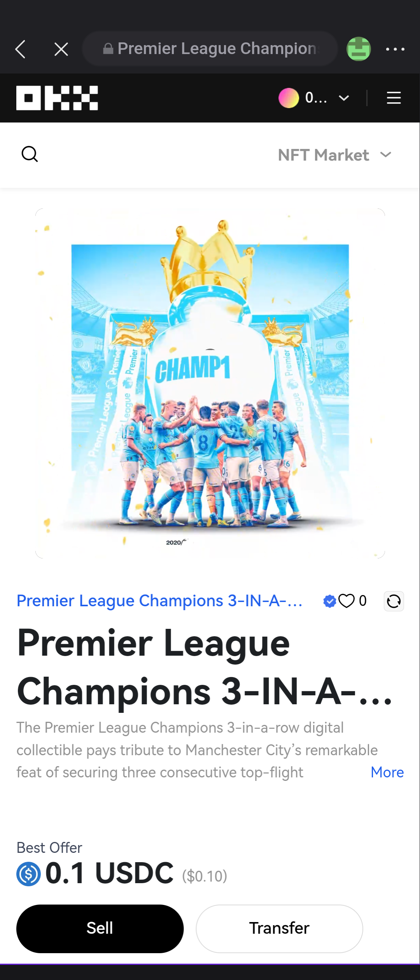
Task: Tap the OKX logo
Action: coord(57,98)
